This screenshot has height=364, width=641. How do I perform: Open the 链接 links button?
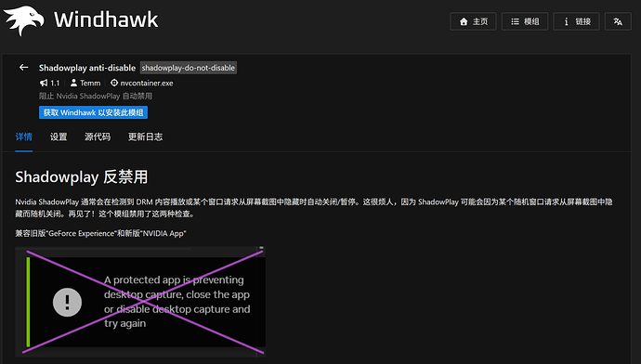(x=576, y=21)
